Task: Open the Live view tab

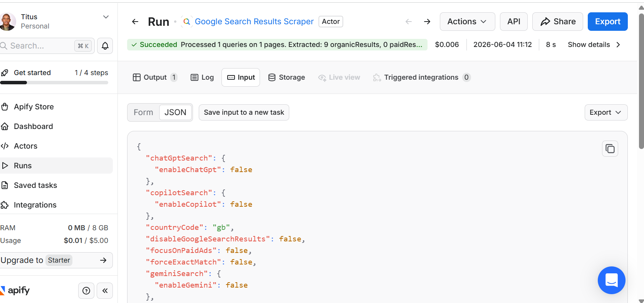Action: 339,77
